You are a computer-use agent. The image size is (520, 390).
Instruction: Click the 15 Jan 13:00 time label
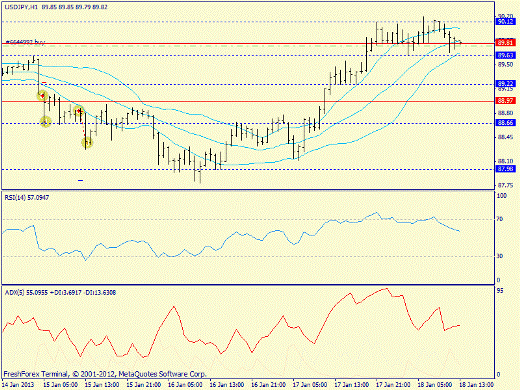(x=102, y=385)
